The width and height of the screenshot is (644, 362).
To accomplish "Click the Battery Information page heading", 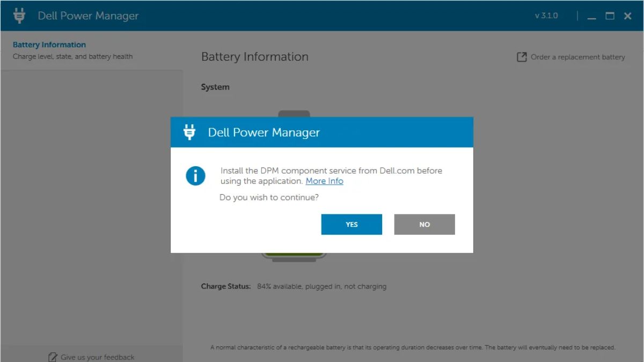I will point(255,57).
